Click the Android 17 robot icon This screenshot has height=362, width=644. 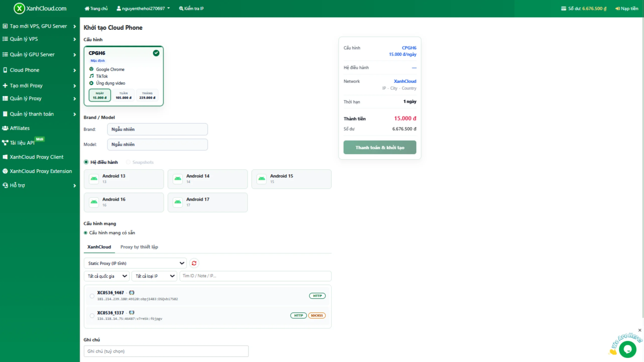[x=178, y=202]
